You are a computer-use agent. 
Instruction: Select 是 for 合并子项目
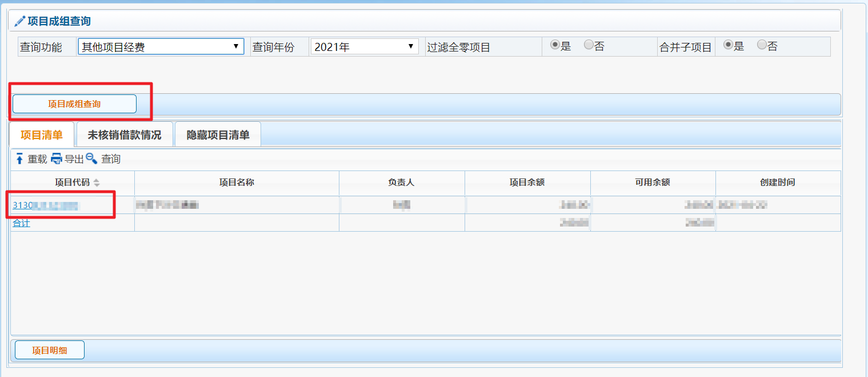pyautogui.click(x=728, y=46)
